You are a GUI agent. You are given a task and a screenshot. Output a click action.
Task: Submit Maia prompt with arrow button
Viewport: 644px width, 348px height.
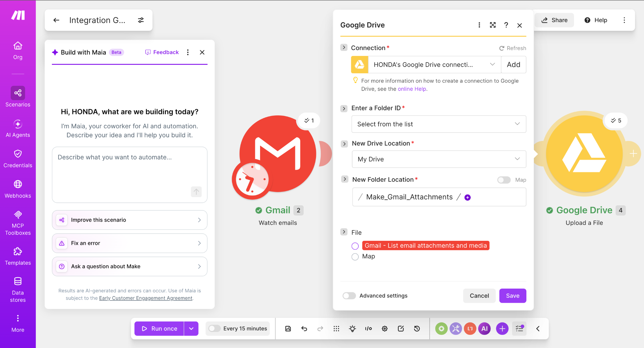pyautogui.click(x=196, y=191)
